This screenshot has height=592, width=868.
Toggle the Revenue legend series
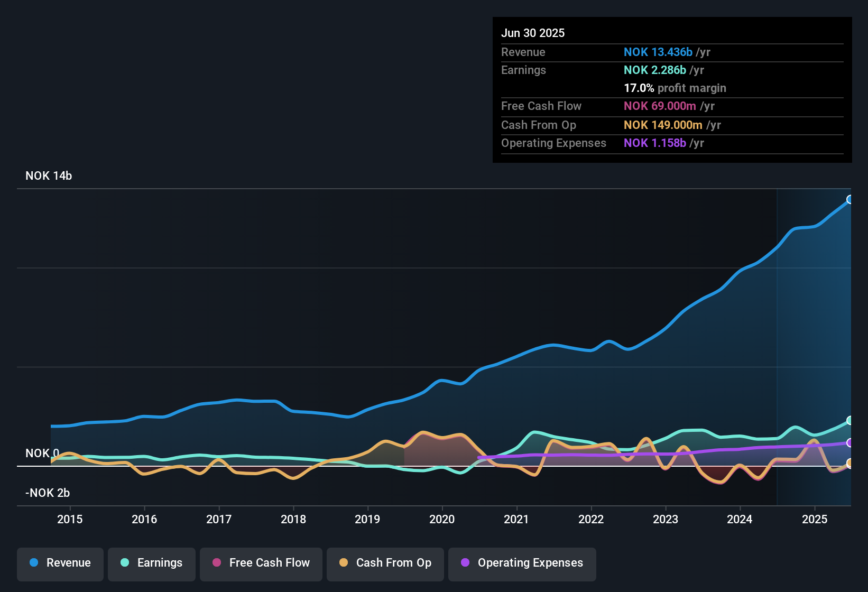click(x=60, y=564)
